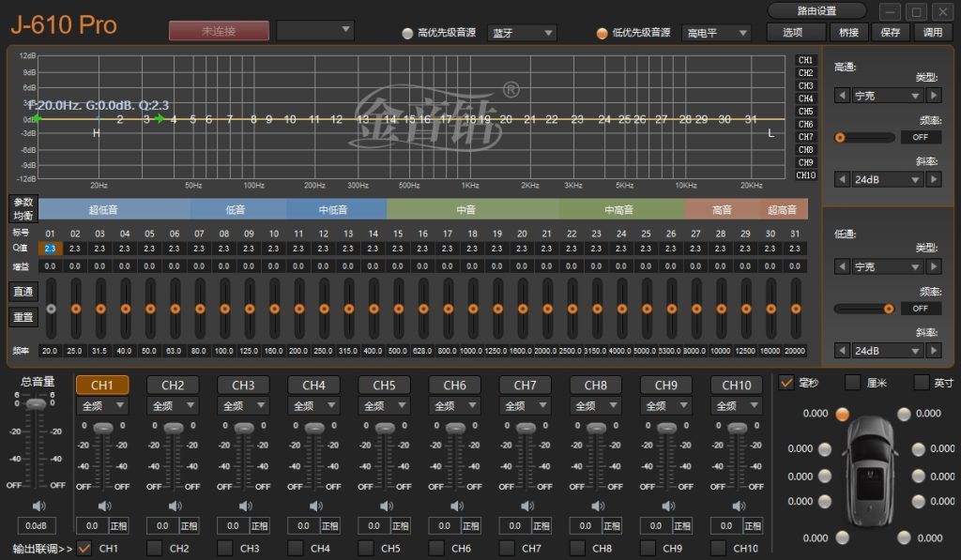This screenshot has width=961, height=560.
Task: Select the rear-left speaker dot below the car
Action: [843, 537]
